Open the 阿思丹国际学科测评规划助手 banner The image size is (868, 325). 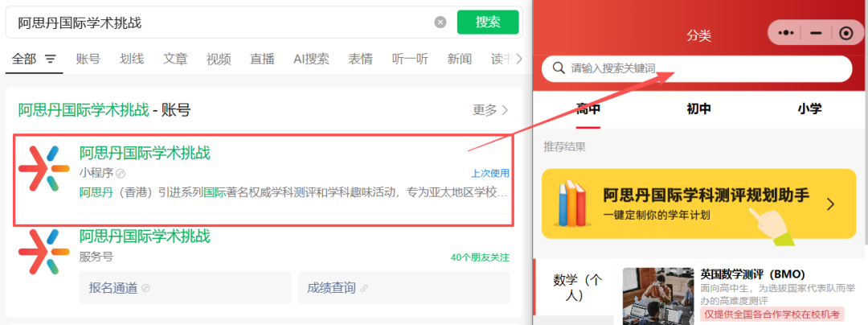point(698,204)
